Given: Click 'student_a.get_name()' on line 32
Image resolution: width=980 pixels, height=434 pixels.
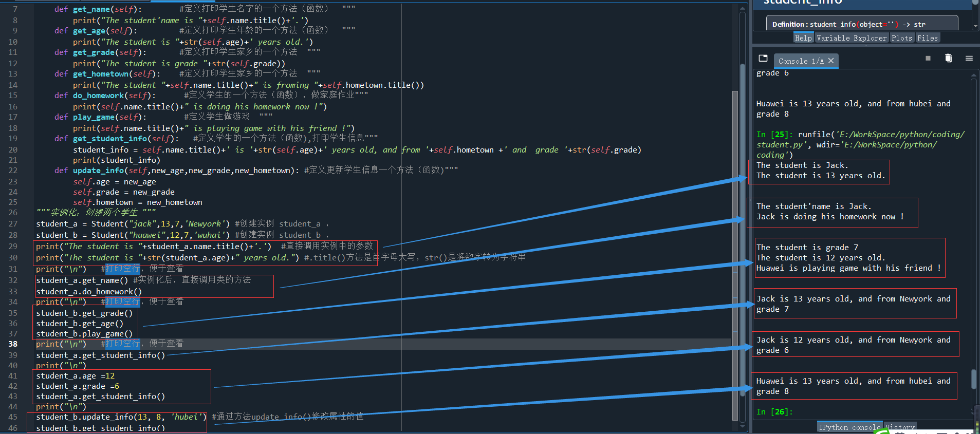Looking at the screenshot, I should [x=82, y=280].
